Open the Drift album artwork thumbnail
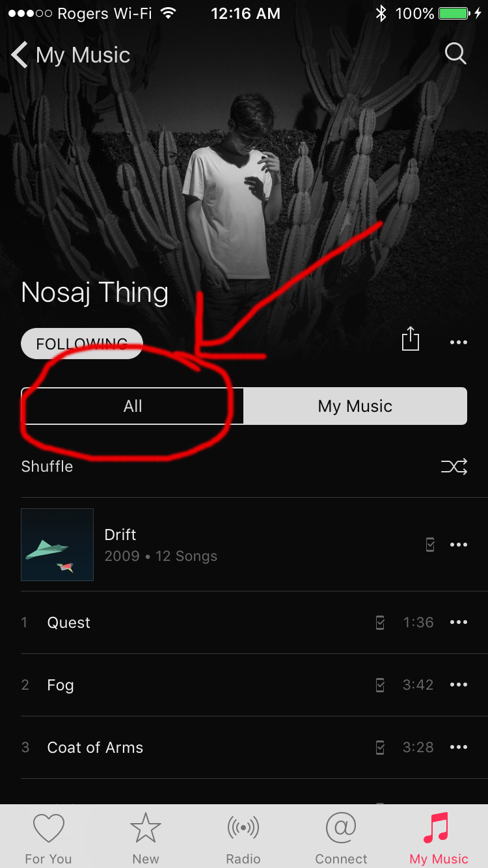The width and height of the screenshot is (488, 868). pos(57,545)
